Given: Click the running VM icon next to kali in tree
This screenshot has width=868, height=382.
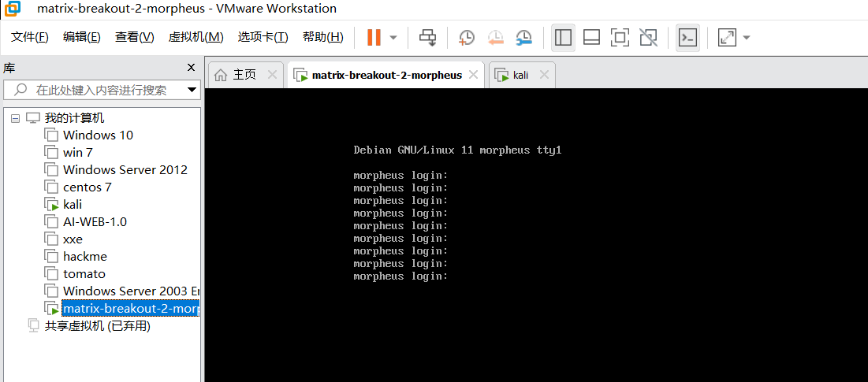Looking at the screenshot, I should [51, 205].
